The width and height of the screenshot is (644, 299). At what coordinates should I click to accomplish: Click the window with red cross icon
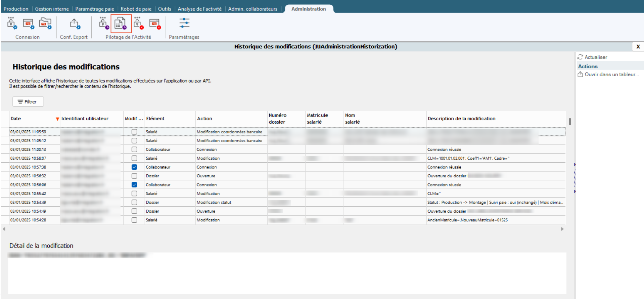155,24
